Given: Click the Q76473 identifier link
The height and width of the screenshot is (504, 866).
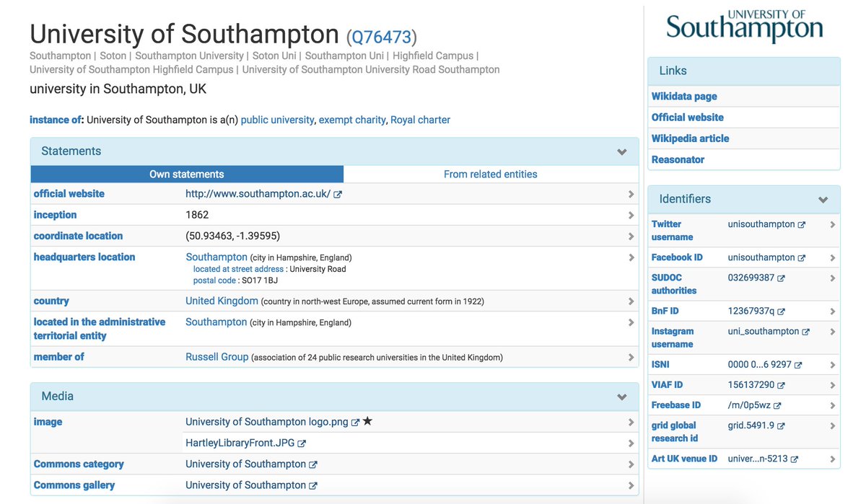Looking at the screenshot, I should [382, 37].
